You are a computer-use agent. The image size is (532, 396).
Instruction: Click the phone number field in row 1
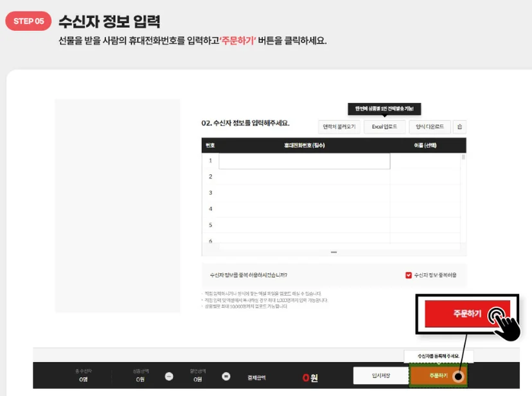pyautogui.click(x=305, y=161)
